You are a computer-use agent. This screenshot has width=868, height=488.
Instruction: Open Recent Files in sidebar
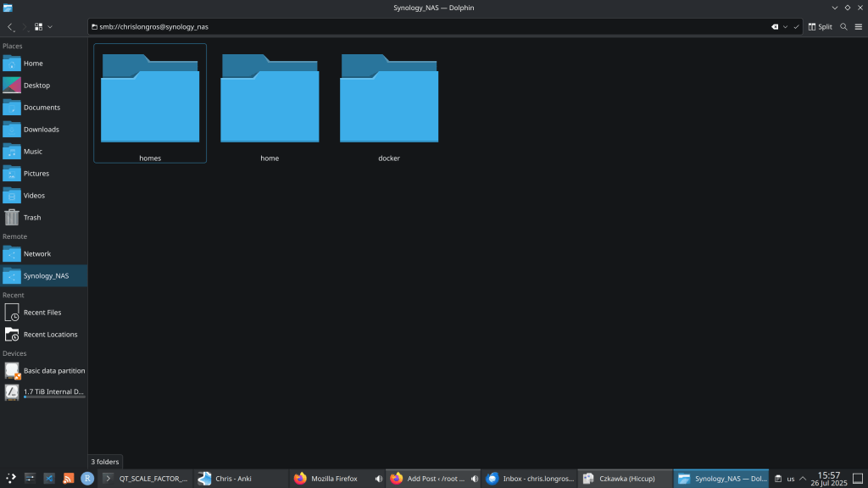(42, 313)
